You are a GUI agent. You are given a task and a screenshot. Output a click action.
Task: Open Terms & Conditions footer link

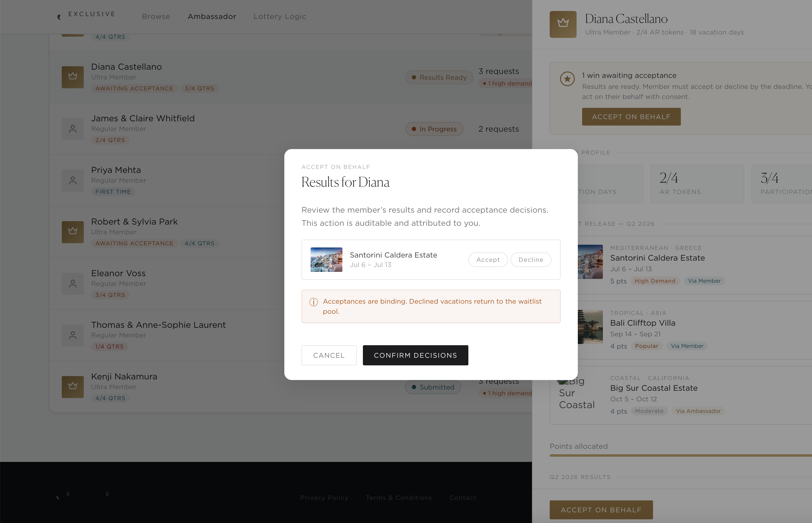coord(399,498)
